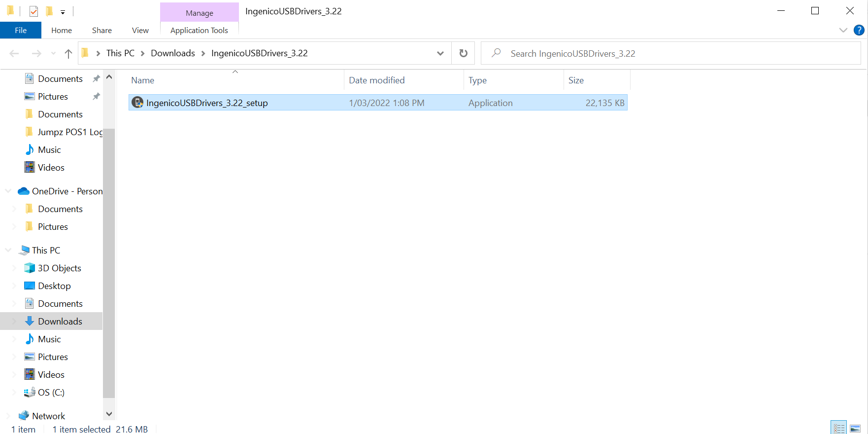Select quick access Music in sidebar
Viewport: 868px width, 434px height.
point(49,149)
